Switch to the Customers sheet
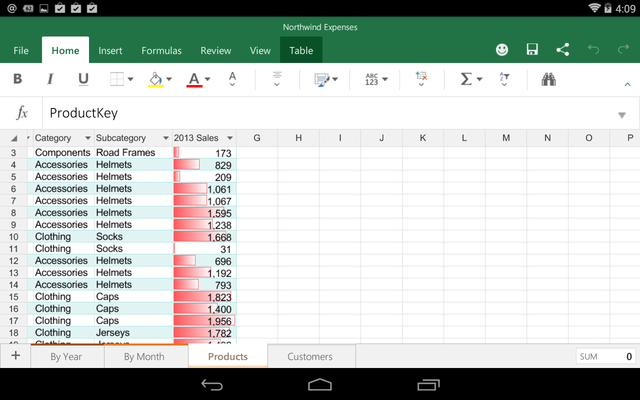This screenshot has height=400, width=640. [x=310, y=357]
